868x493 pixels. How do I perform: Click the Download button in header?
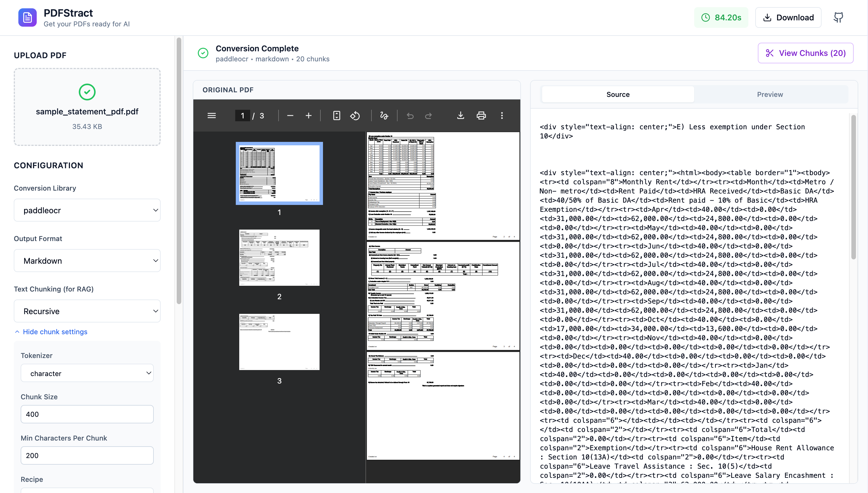[x=788, y=17]
